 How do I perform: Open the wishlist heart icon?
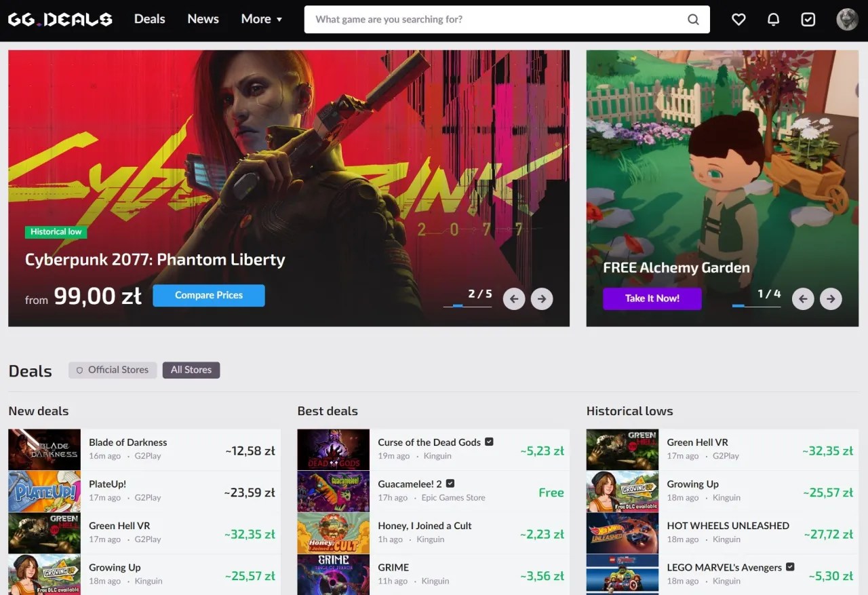tap(738, 19)
